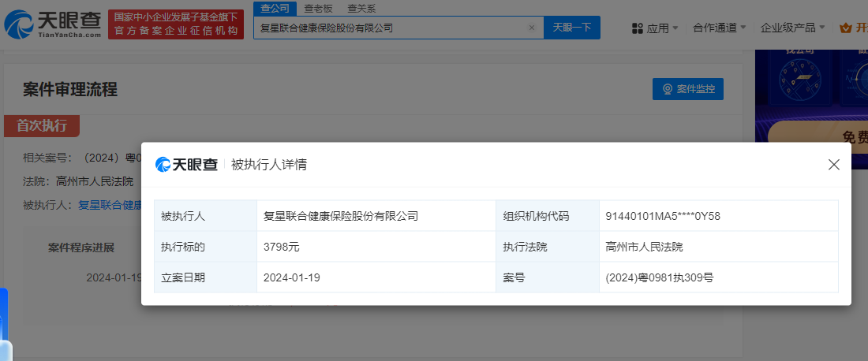This screenshot has width=868, height=361.
Task: Click the 天眼查 logo in dialog header
Action: pos(186,164)
